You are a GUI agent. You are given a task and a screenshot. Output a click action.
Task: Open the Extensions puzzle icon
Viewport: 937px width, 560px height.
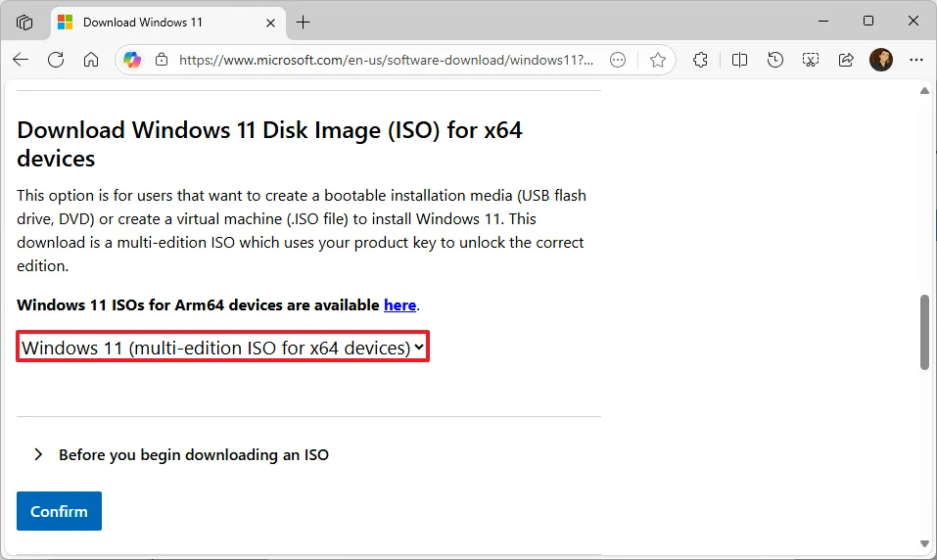point(700,60)
